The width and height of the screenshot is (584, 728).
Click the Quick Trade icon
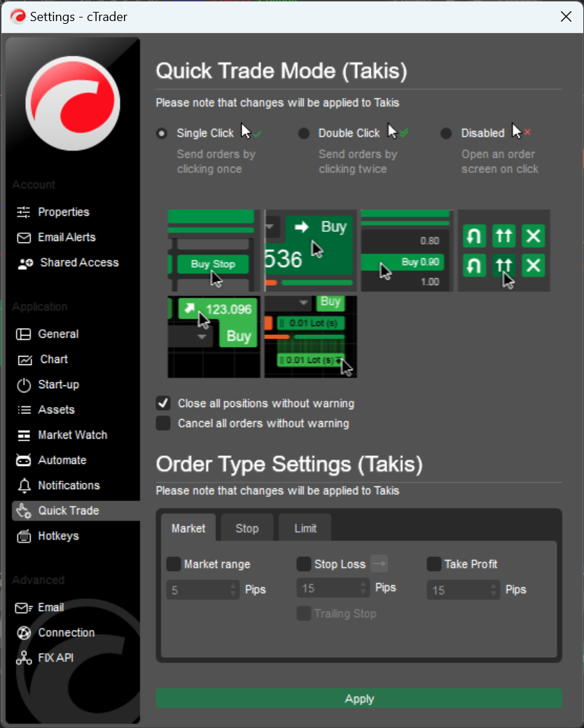coord(24,511)
